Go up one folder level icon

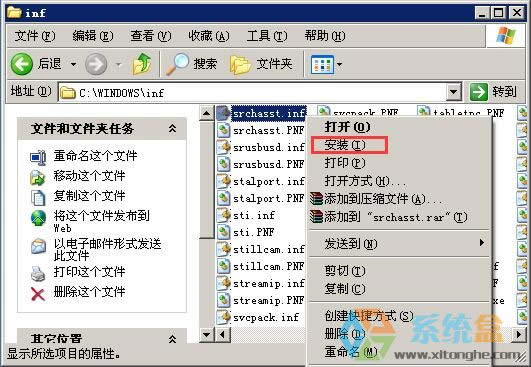142,63
